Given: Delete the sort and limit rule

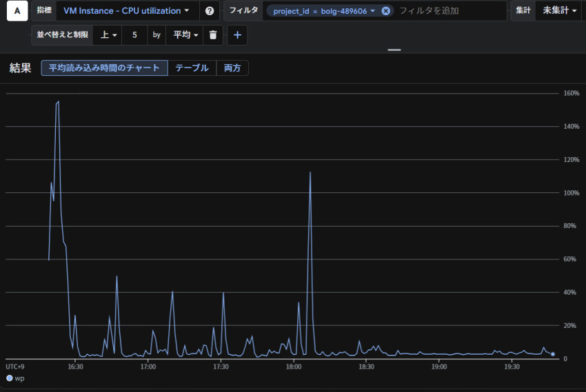Looking at the screenshot, I should (x=214, y=35).
